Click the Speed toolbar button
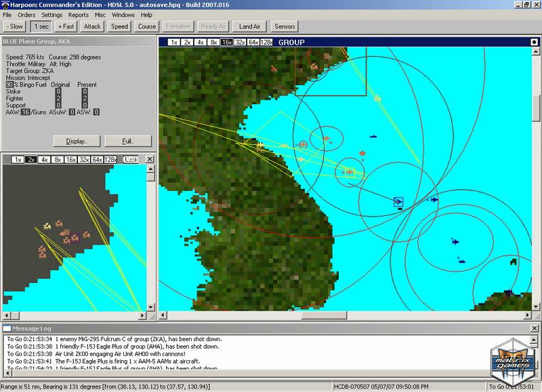Image resolution: width=542 pixels, height=392 pixels. coord(120,26)
